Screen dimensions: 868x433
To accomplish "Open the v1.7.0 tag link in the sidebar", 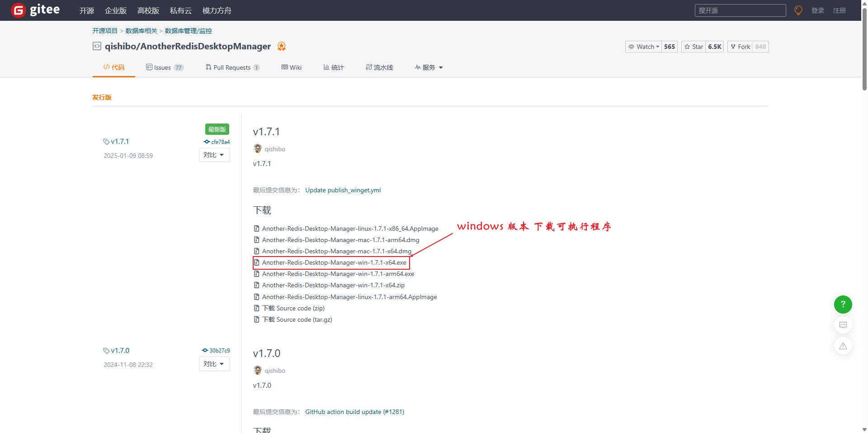I will (120, 351).
